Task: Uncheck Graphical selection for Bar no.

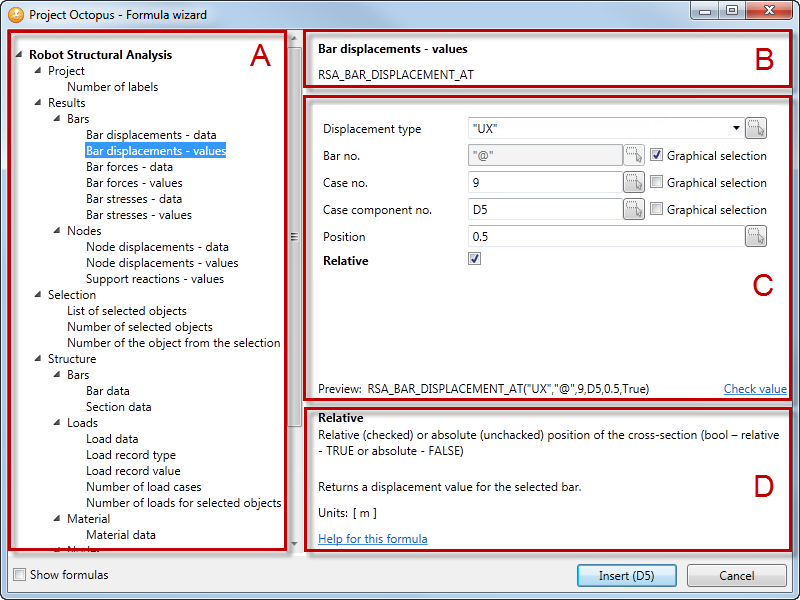Action: (x=657, y=155)
